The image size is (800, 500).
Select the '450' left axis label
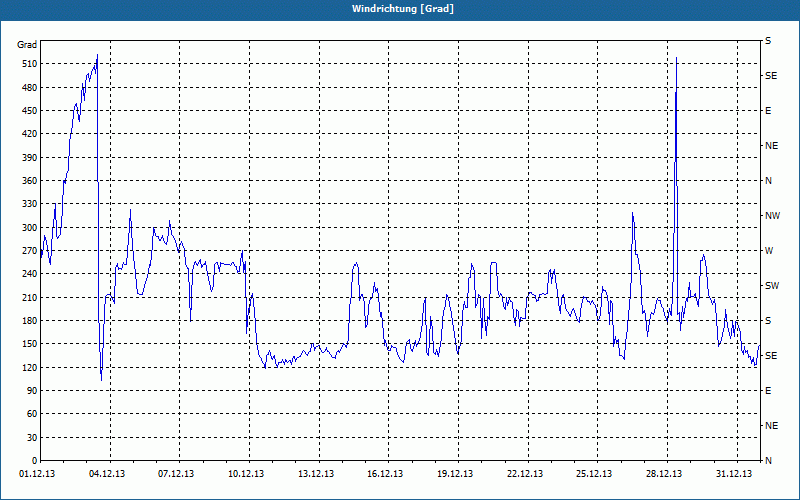pos(30,111)
